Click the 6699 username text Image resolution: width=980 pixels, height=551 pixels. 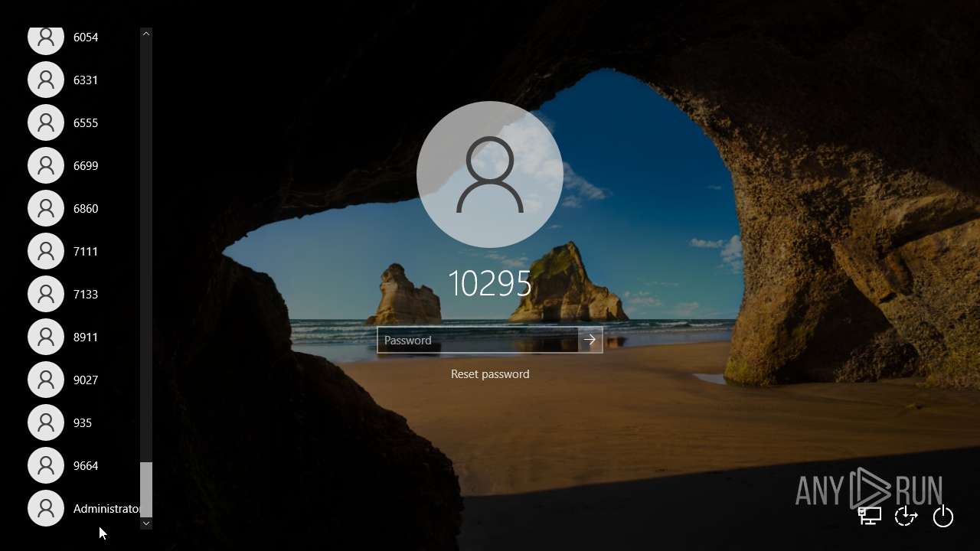[86, 165]
